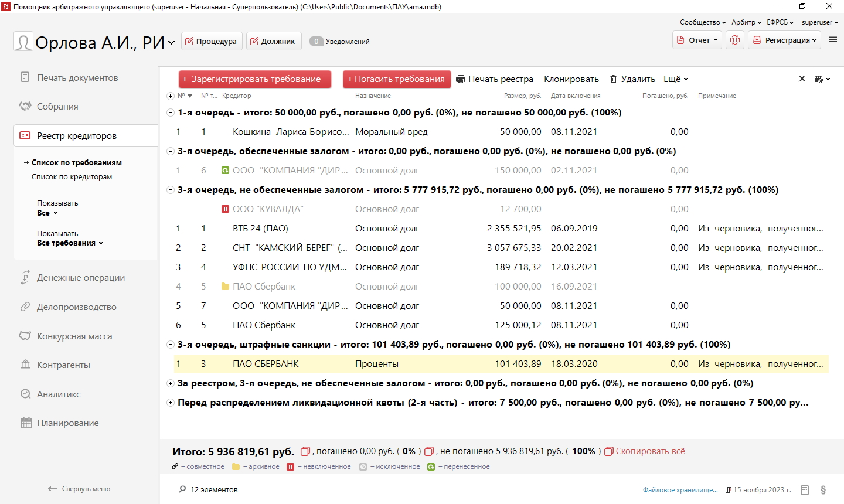
Task: Click the Скопировать всё link
Action: coord(650,451)
